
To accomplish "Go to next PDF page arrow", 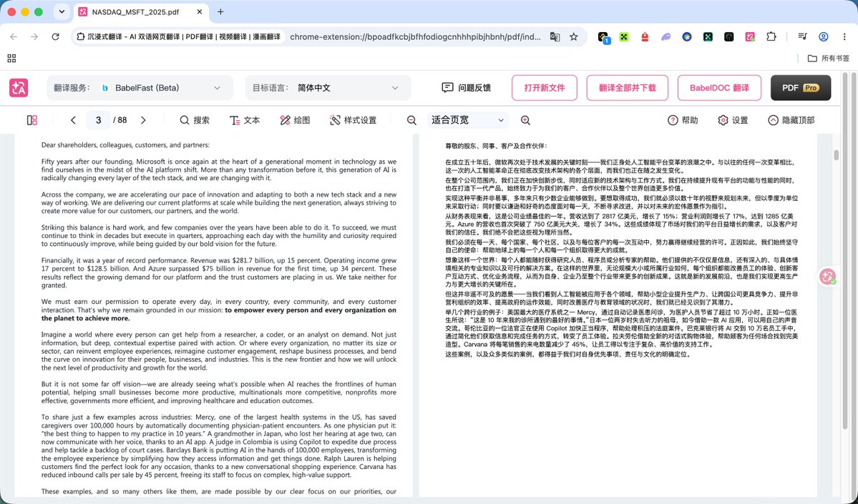I will pyautogui.click(x=143, y=120).
